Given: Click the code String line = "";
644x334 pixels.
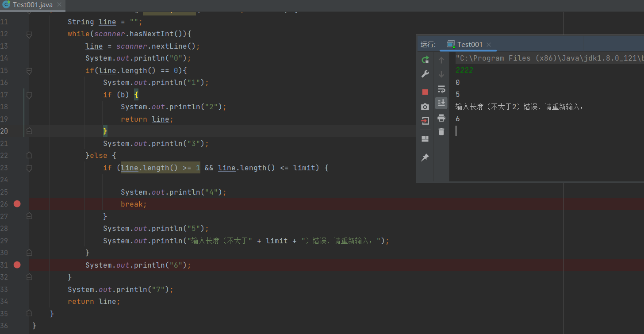Looking at the screenshot, I should click(105, 22).
